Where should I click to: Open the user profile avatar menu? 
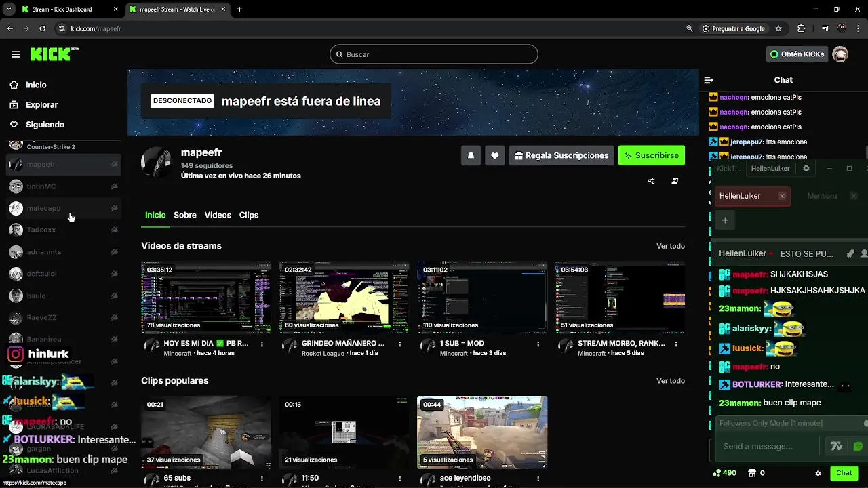(x=840, y=54)
